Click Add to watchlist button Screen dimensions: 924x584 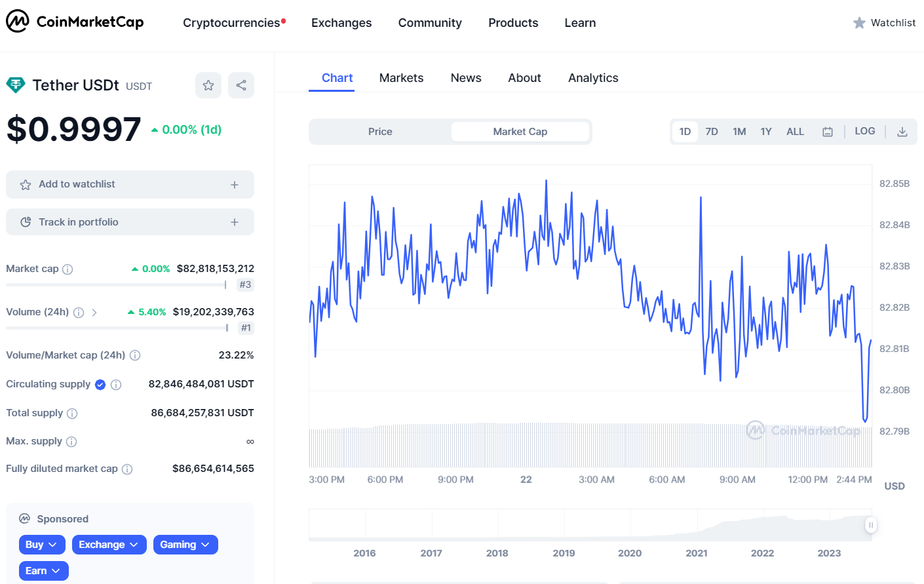130,185
